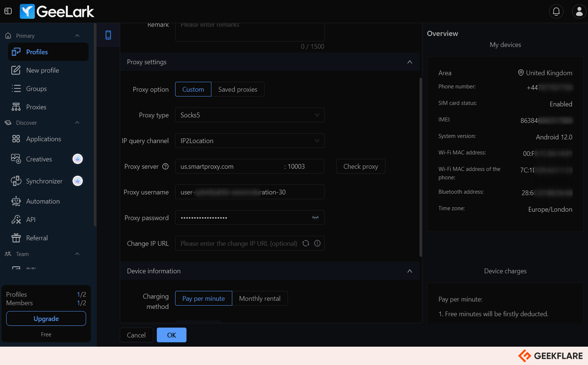Open the user account avatar
Screen dimensions: 588x365
[579, 11]
